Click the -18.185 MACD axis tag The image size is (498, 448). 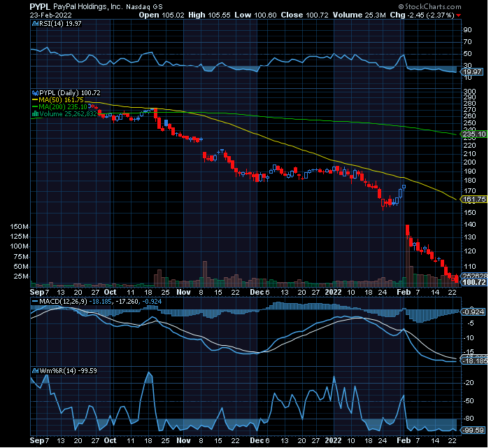pyautogui.click(x=474, y=361)
